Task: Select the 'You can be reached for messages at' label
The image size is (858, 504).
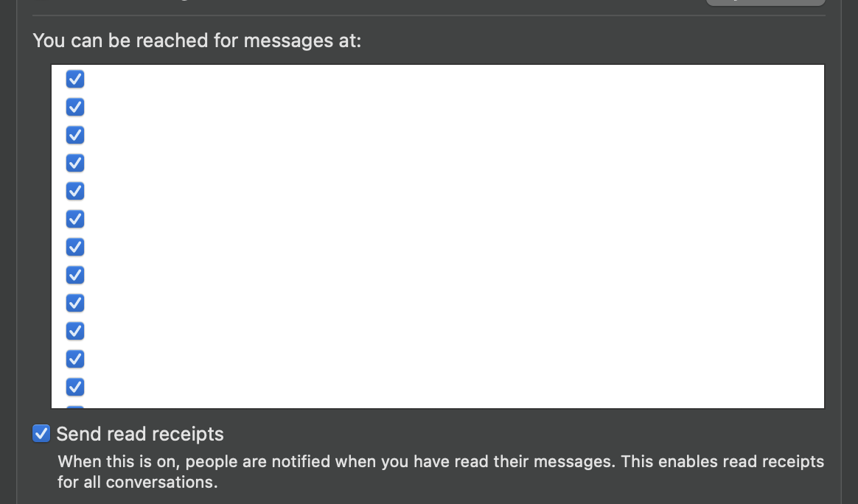Action: [x=196, y=41]
